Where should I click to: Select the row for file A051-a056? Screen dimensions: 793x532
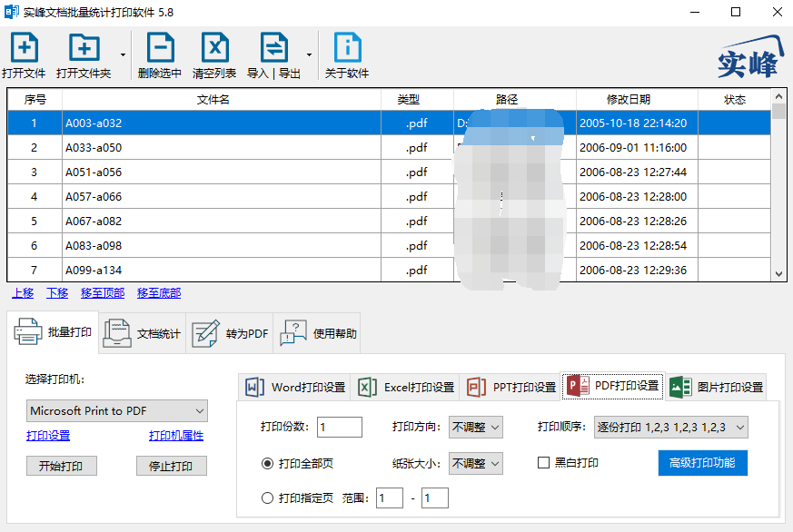(x=389, y=172)
